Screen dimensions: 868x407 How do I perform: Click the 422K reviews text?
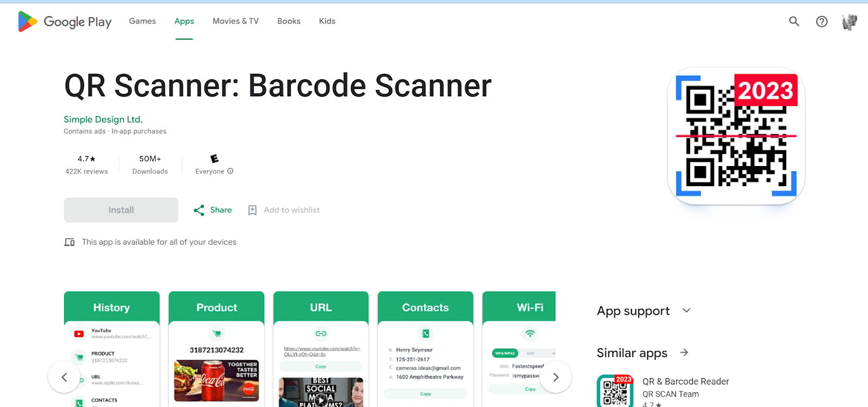pos(86,171)
